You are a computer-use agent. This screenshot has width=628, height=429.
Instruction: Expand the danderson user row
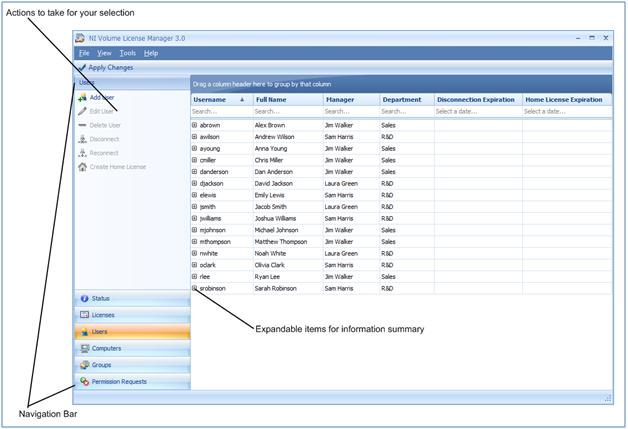195,171
